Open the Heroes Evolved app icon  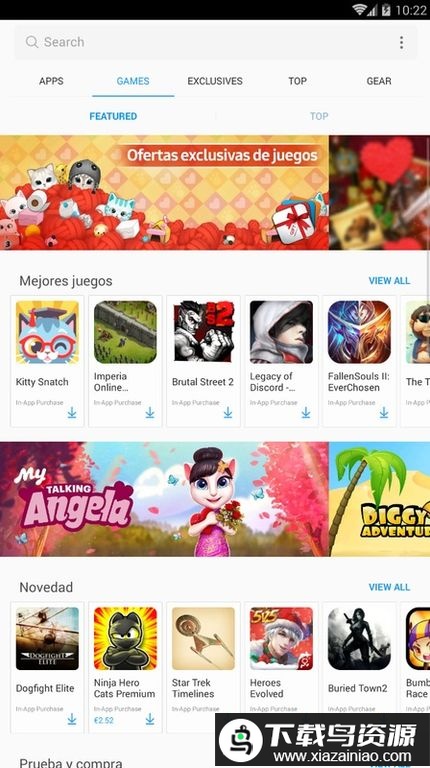(x=281, y=639)
